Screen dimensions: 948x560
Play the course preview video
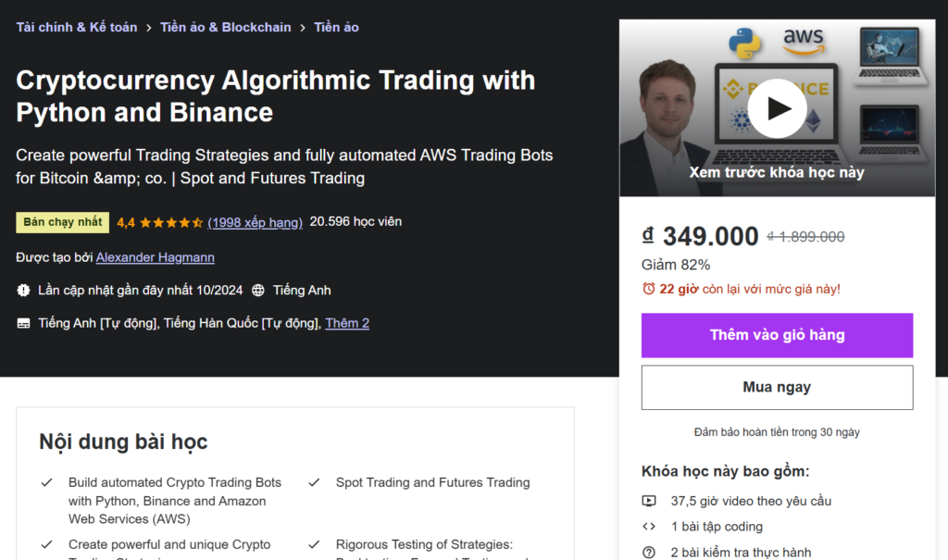(779, 108)
